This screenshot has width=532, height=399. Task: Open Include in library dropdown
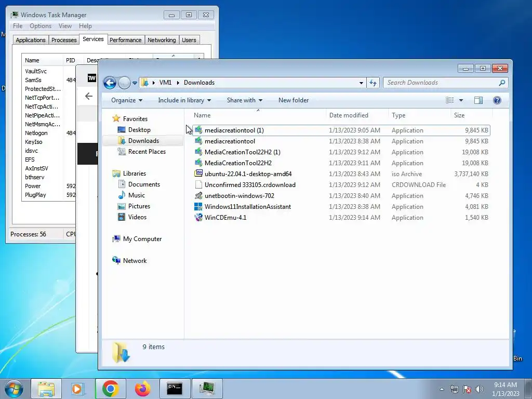pos(184,100)
